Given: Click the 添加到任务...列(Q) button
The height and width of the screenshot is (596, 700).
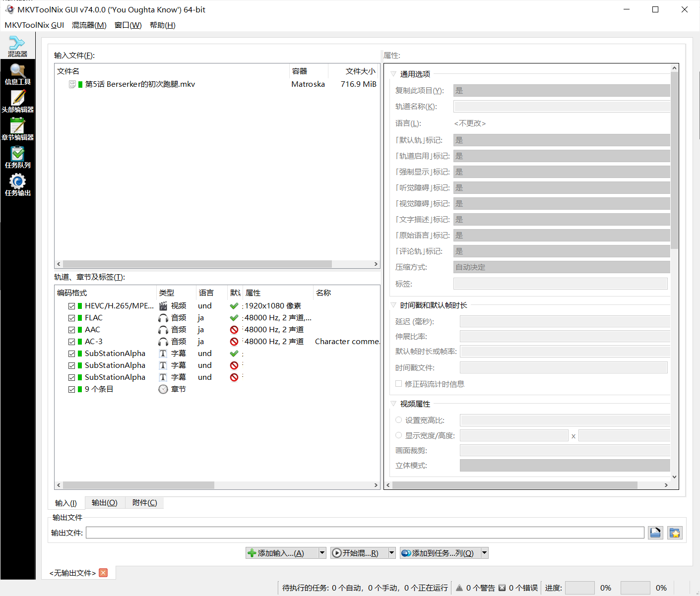Looking at the screenshot, I should pyautogui.click(x=440, y=553).
